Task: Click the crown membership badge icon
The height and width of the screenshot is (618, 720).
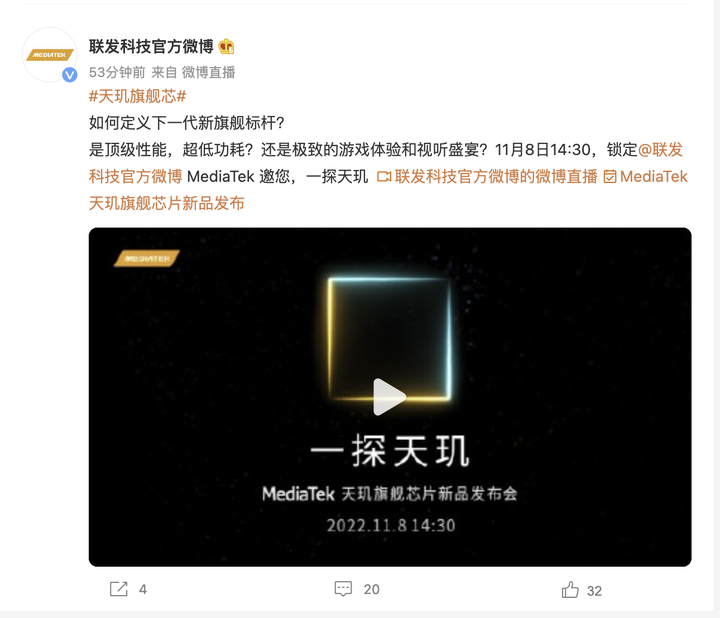Action: pos(226,46)
